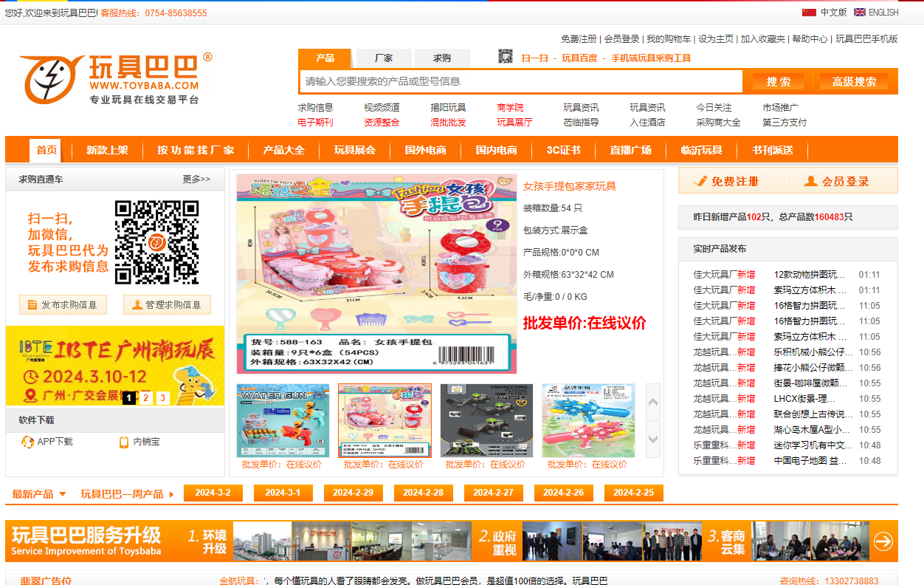The width and height of the screenshot is (924, 585).
Task: Click 帮助中心 top link
Action: (x=810, y=39)
